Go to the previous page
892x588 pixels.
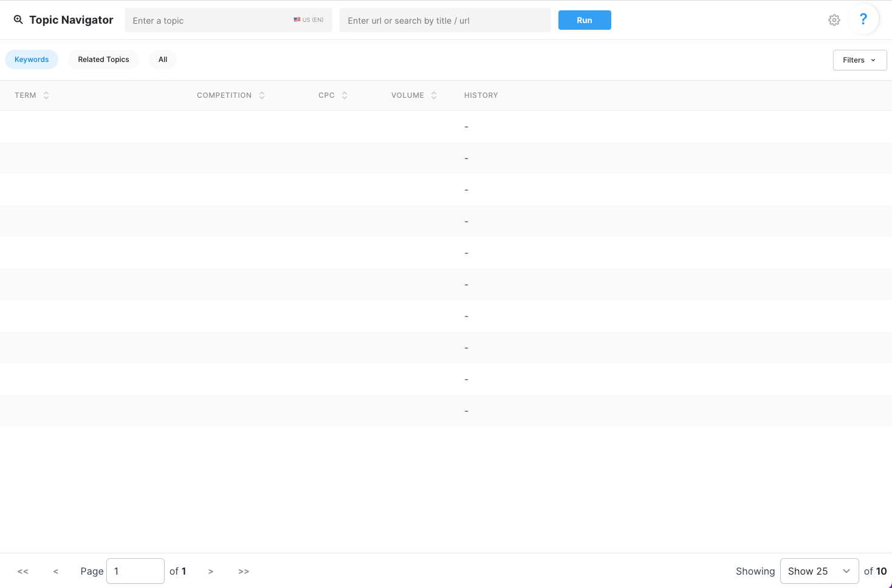[56, 572]
